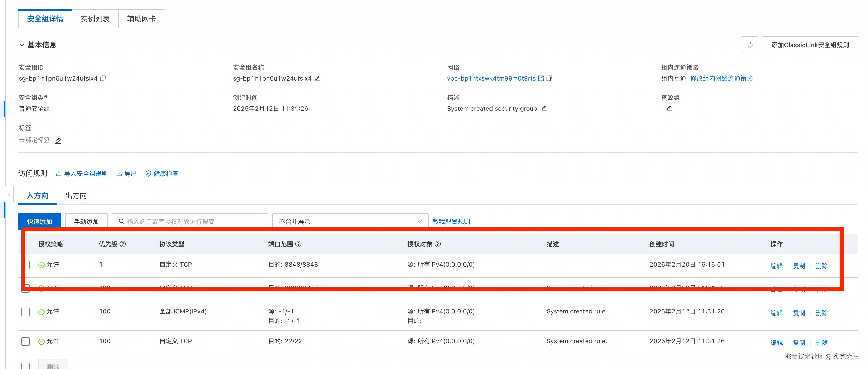Click the 快速添加 button
The image size is (868, 369).
(x=39, y=222)
